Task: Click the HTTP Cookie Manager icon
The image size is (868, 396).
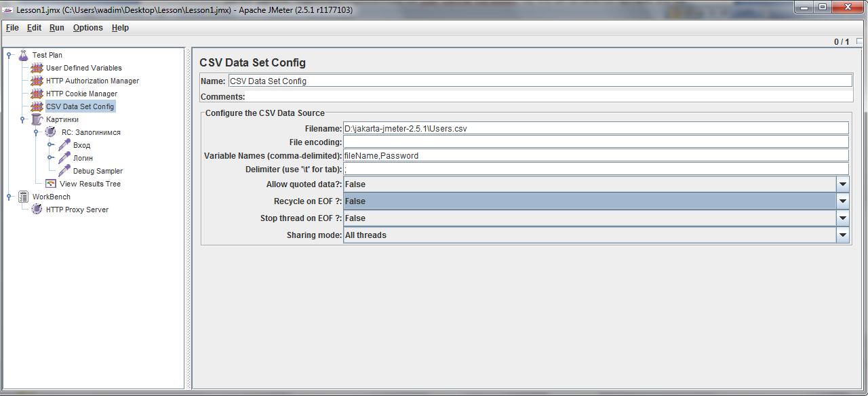Action: 37,94
